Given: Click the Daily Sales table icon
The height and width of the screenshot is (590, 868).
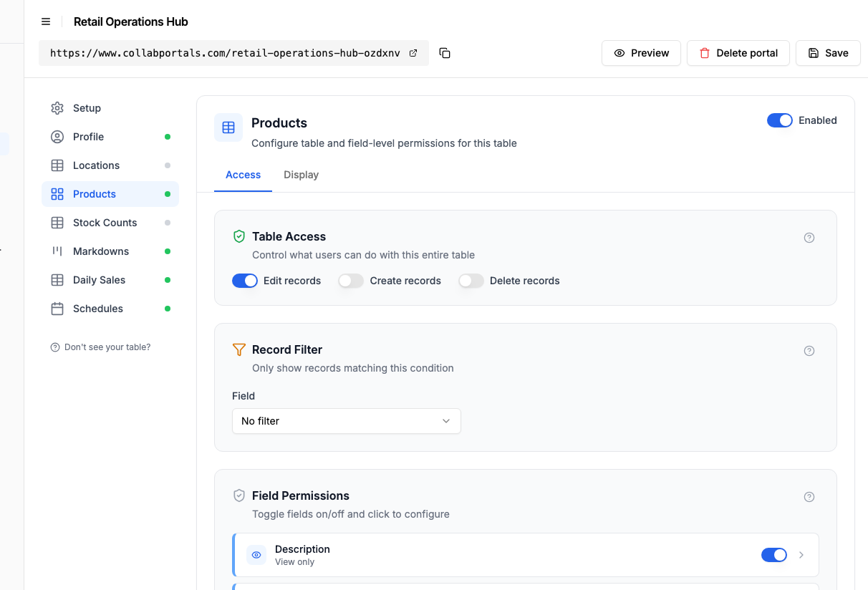Looking at the screenshot, I should 57,280.
